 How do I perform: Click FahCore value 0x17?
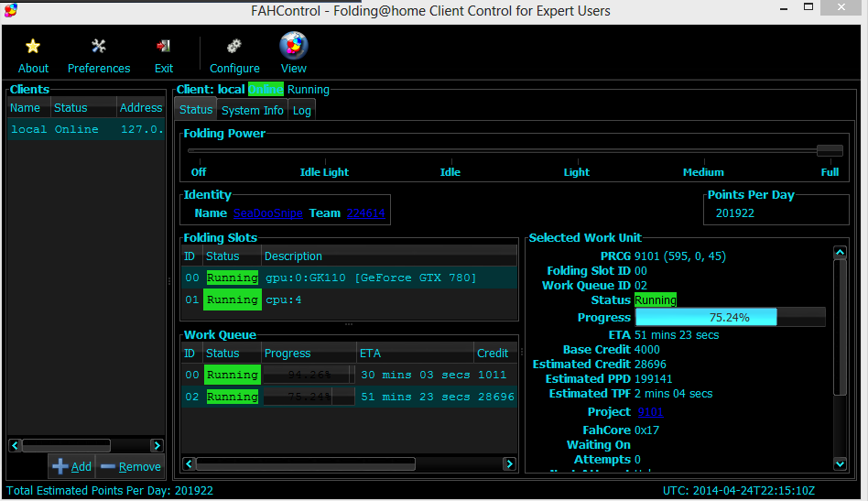[646, 430]
